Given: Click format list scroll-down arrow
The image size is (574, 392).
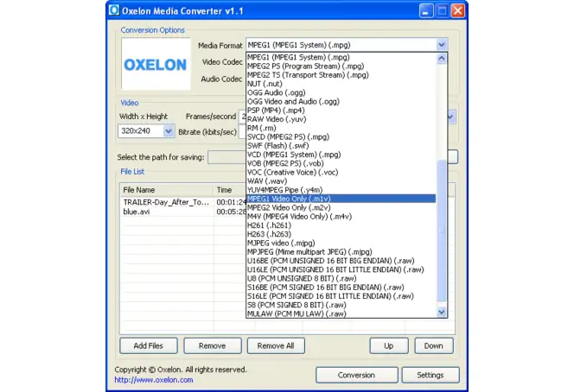Looking at the screenshot, I should click(x=442, y=312).
